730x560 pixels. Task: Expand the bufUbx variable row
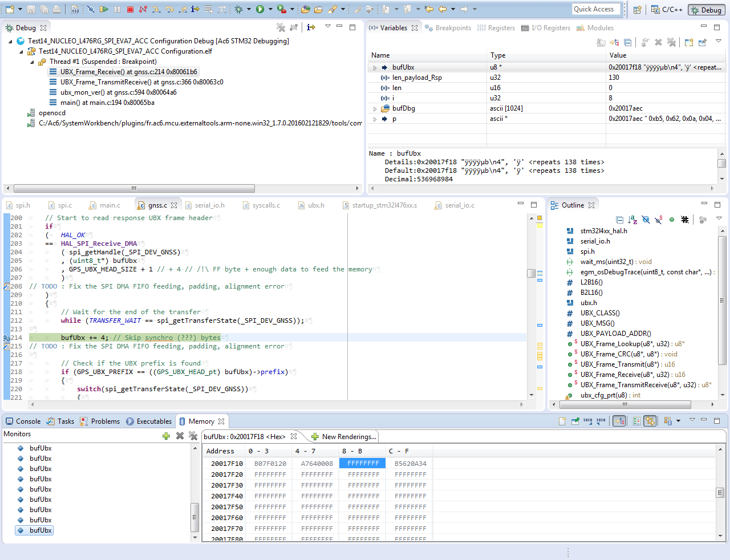point(375,68)
